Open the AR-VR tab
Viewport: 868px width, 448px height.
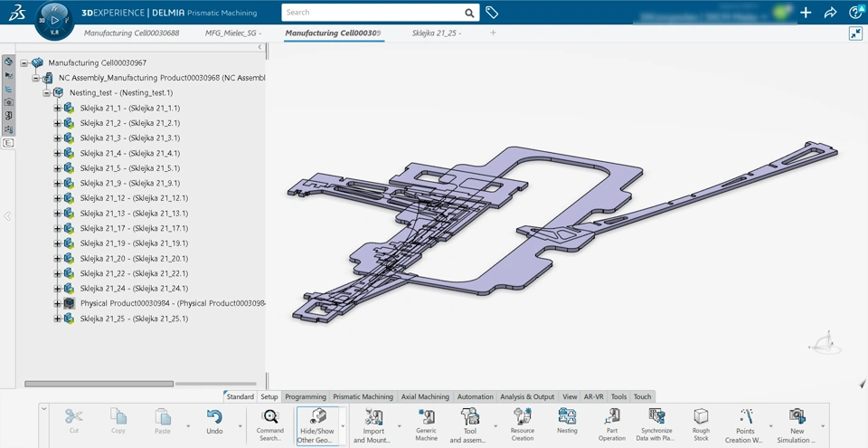pyautogui.click(x=594, y=396)
